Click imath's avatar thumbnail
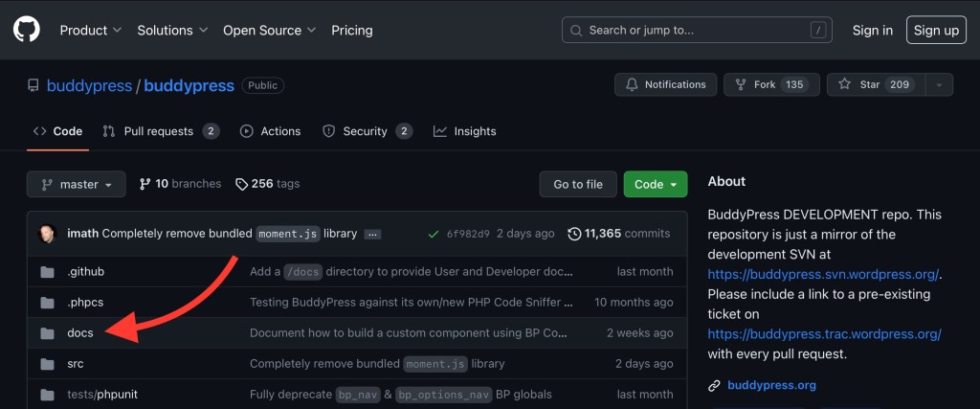This screenshot has height=409, width=980. (x=47, y=234)
